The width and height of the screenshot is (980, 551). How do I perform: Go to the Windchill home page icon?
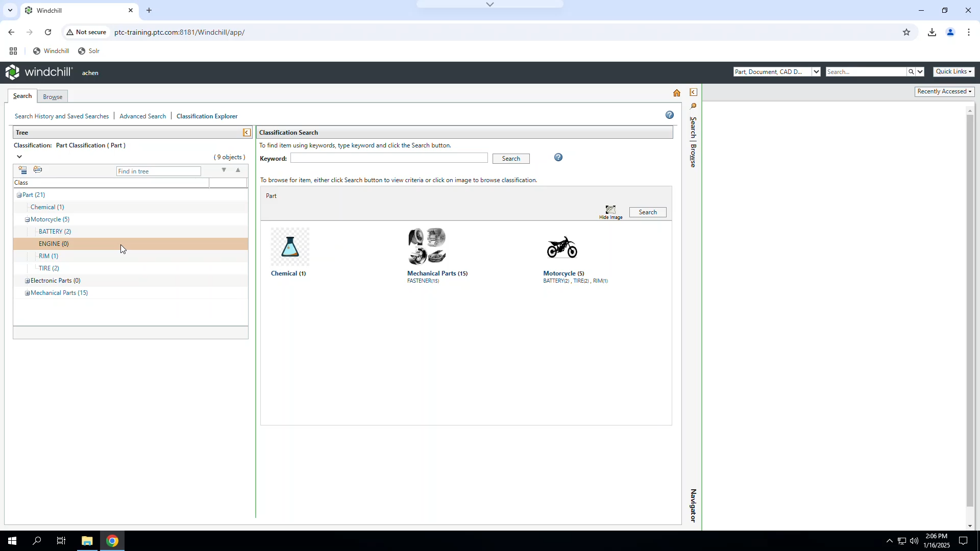click(676, 93)
